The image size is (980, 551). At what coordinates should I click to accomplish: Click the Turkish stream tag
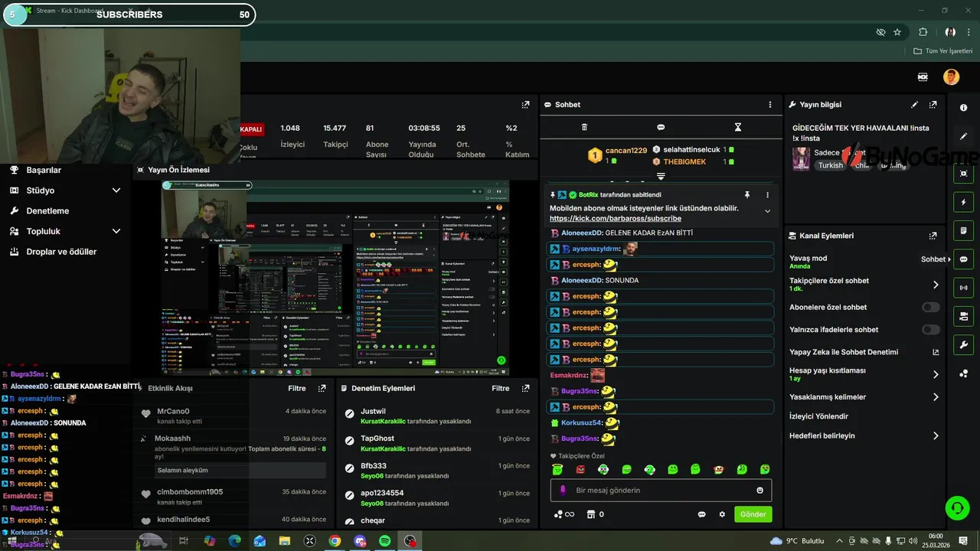[x=830, y=165]
